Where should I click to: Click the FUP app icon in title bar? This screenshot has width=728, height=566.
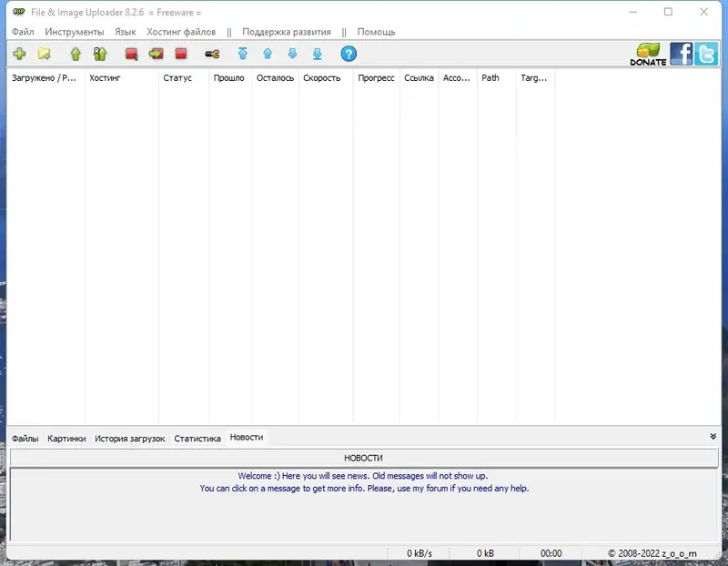(18, 12)
